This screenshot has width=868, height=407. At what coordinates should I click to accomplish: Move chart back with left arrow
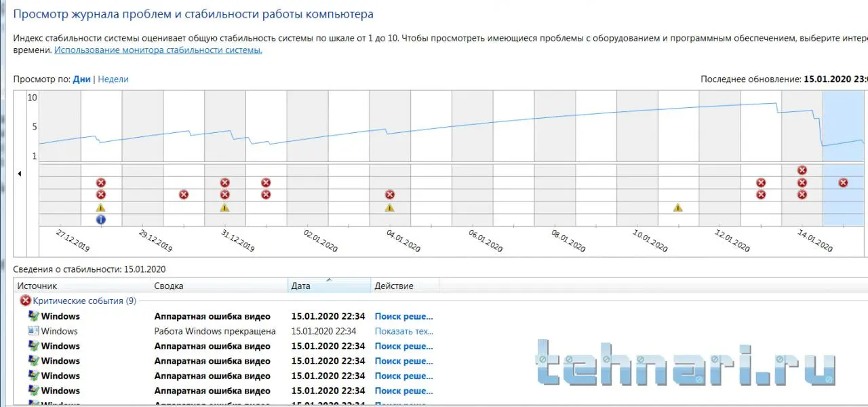pyautogui.click(x=19, y=174)
